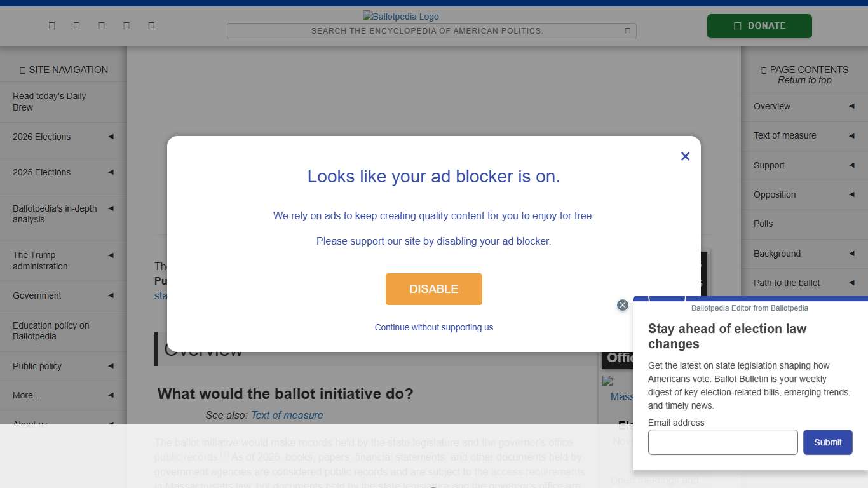Viewport: 868px width, 488px height.
Task: Click the Email address input box
Action: tap(722, 442)
